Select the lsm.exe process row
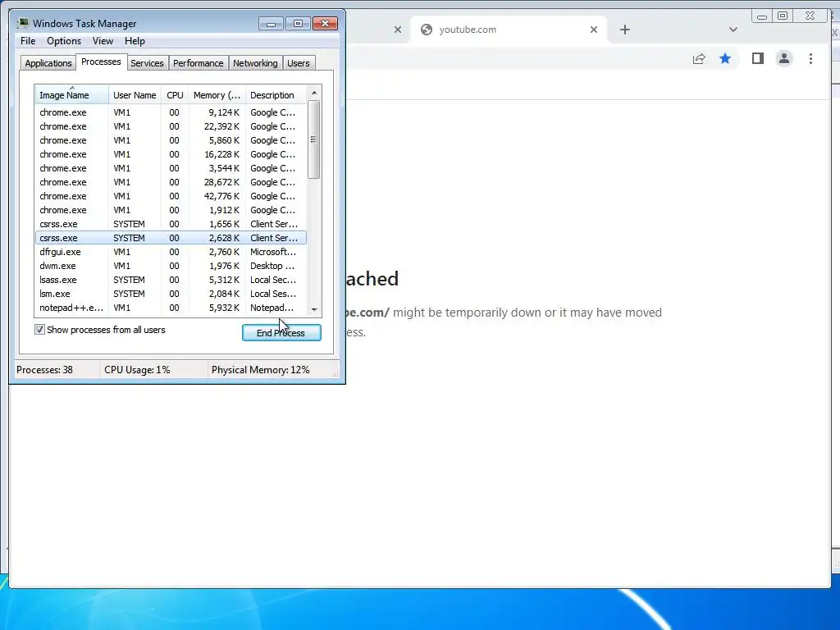Screen dimensions: 840x630 point(171,294)
